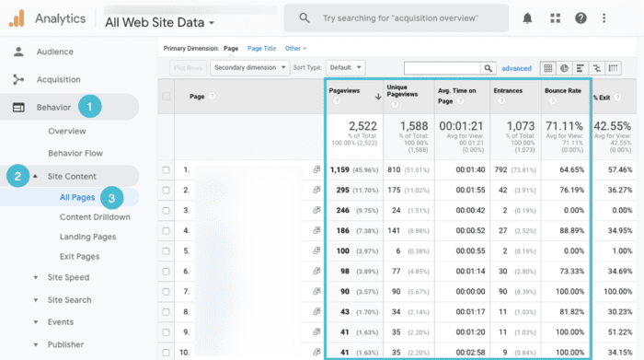Open the Sort Type Default dropdown
Image resolution: width=644 pixels, height=360 pixels.
(345, 68)
